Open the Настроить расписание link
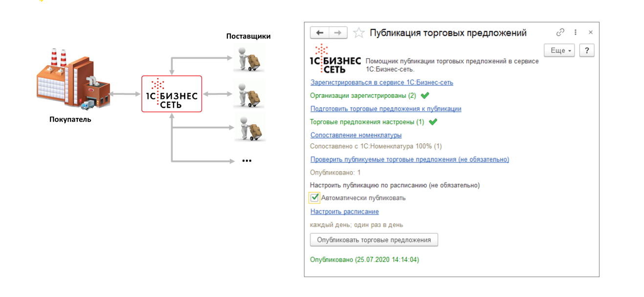This screenshot has height=297, width=644. pos(344,211)
